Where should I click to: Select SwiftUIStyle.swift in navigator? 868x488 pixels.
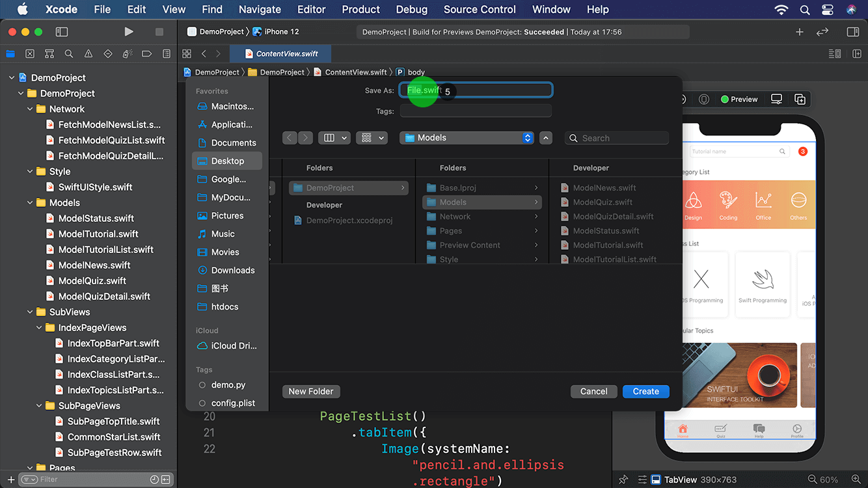pyautogui.click(x=95, y=187)
